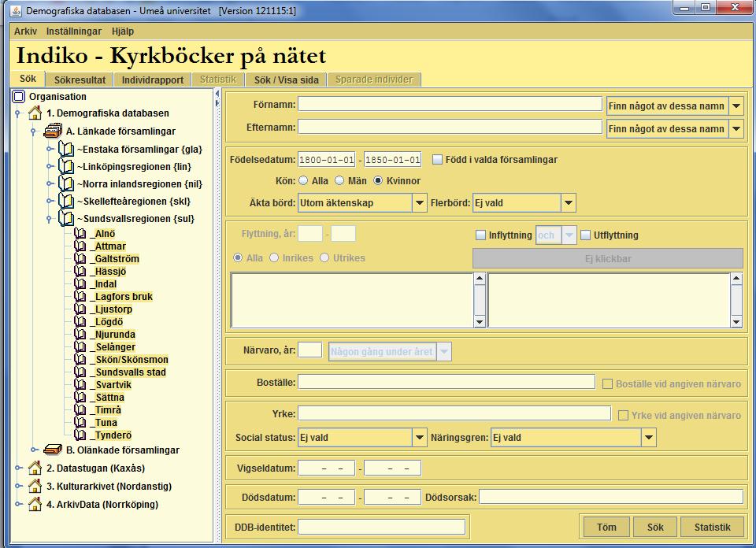This screenshot has width=756, height=548.
Task: Click the Sök button at bottom right
Action: click(x=655, y=527)
